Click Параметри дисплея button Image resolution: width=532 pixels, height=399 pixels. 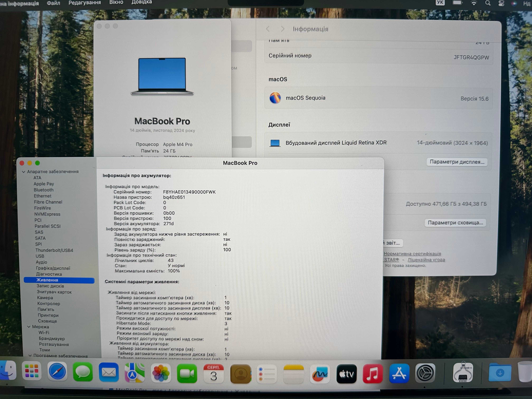point(457,162)
